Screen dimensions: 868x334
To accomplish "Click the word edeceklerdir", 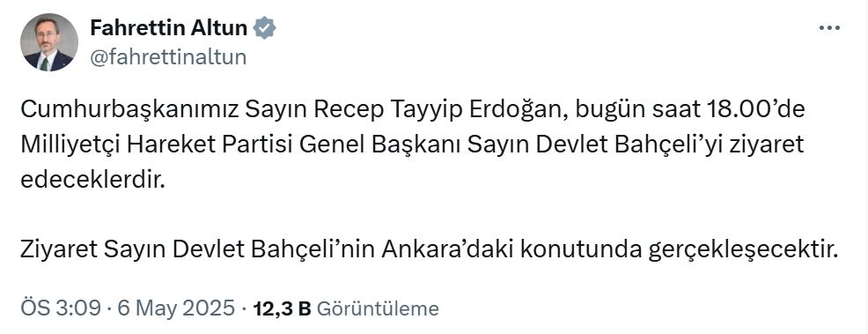I will click(x=93, y=180).
